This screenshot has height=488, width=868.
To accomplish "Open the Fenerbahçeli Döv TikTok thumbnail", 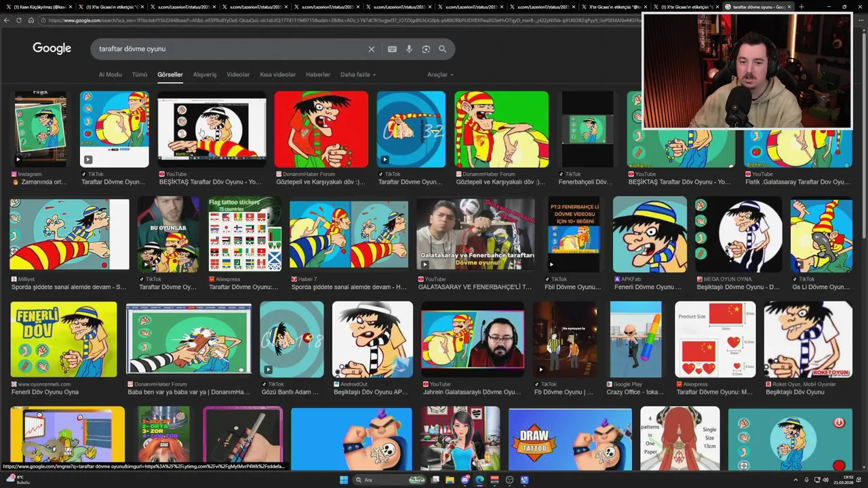I will pyautogui.click(x=587, y=129).
